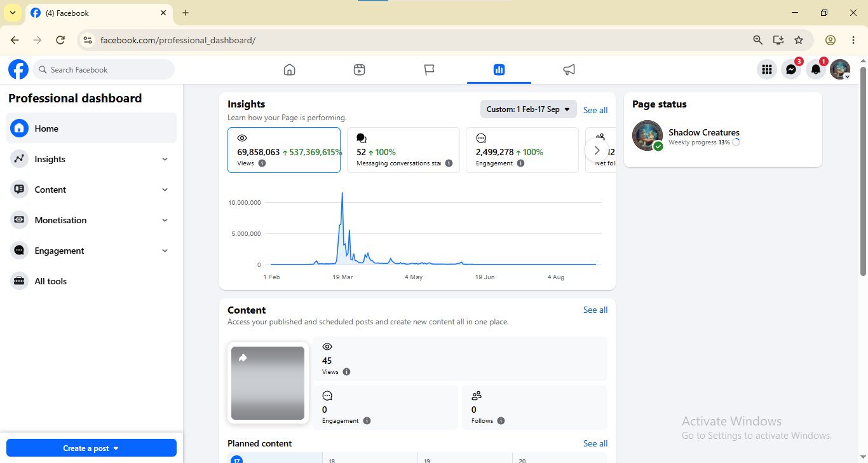Image resolution: width=868 pixels, height=463 pixels.
Task: Open a new browser tab
Action: 186,13
